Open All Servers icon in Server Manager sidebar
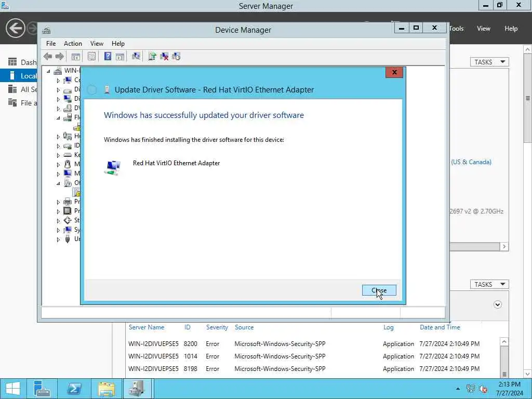This screenshot has width=532, height=399. (12, 89)
